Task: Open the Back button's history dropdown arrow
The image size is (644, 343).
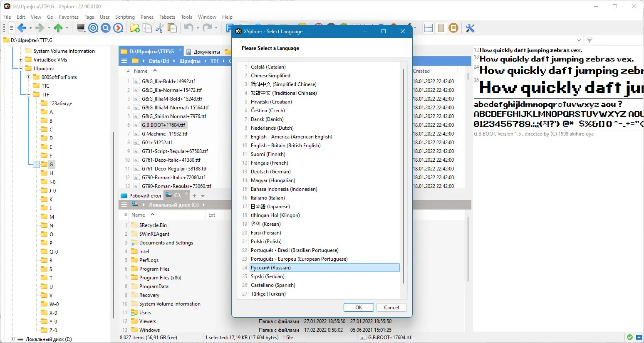Action: pos(30,28)
